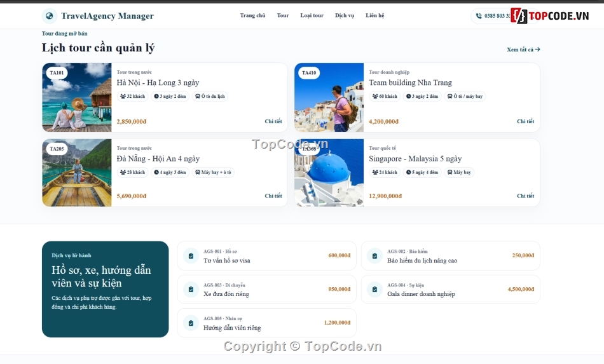Open the Trang chủ menu item
This screenshot has height=364, width=604.
pos(252,15)
